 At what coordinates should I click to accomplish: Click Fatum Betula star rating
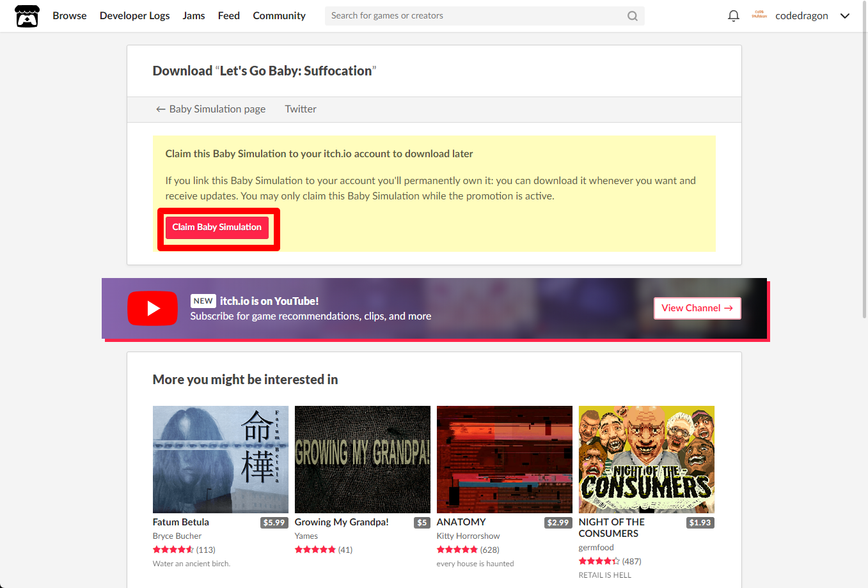[x=173, y=550]
